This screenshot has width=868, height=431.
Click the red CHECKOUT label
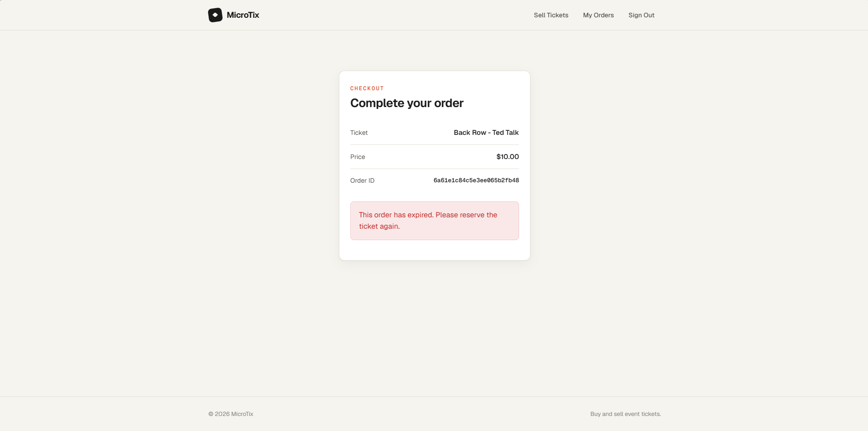pos(367,88)
